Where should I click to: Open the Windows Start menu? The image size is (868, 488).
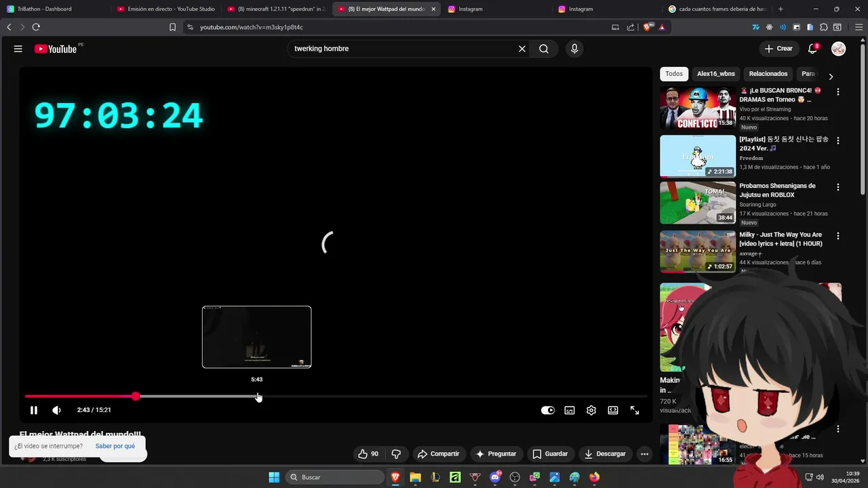click(274, 477)
